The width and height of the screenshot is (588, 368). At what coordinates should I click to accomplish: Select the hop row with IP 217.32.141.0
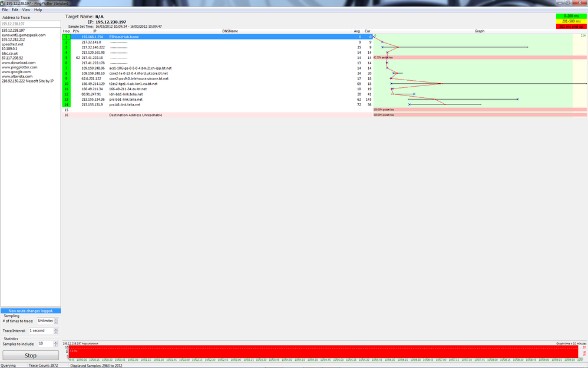pyautogui.click(x=217, y=42)
